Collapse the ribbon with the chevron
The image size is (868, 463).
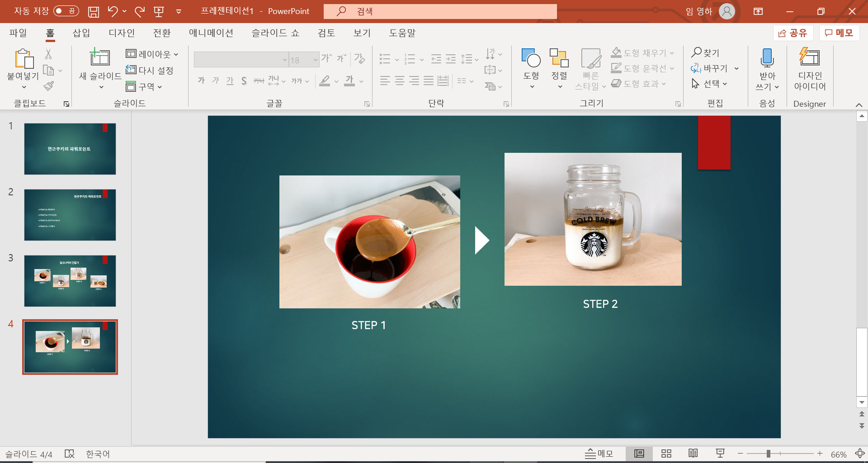pyautogui.click(x=859, y=104)
